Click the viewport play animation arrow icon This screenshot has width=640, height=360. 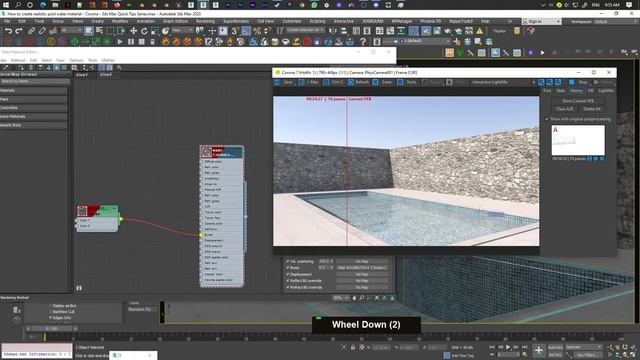click(x=542, y=52)
